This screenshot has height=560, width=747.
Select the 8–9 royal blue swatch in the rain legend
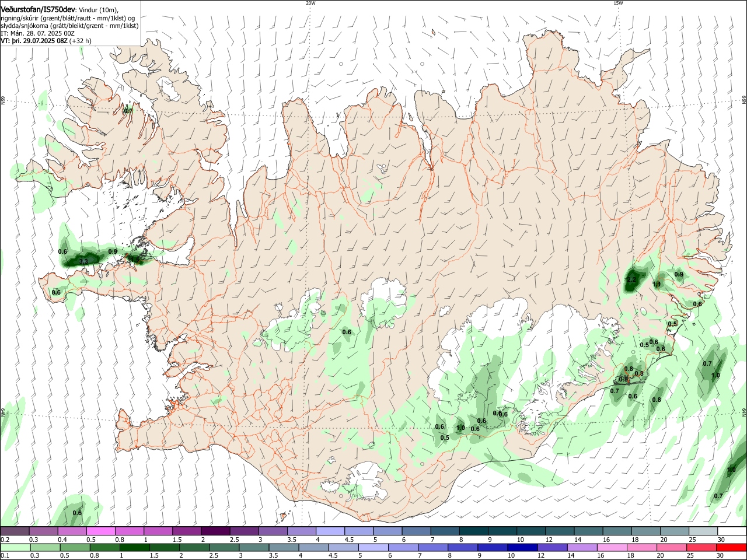click(463, 547)
